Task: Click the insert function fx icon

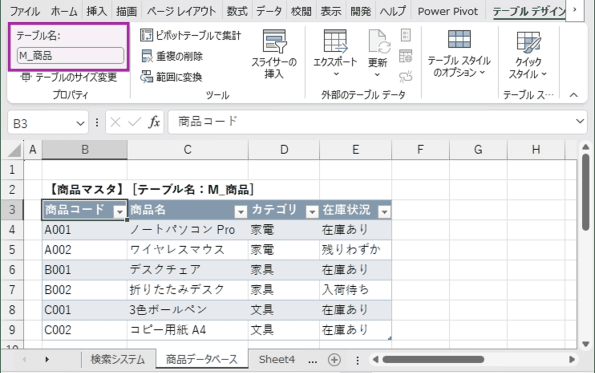Action: (x=154, y=122)
